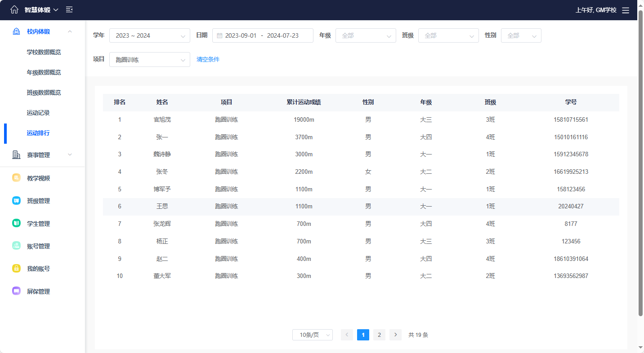The image size is (644, 353).
Task: Go to 班级数据概览 menu item
Action: 44,93
